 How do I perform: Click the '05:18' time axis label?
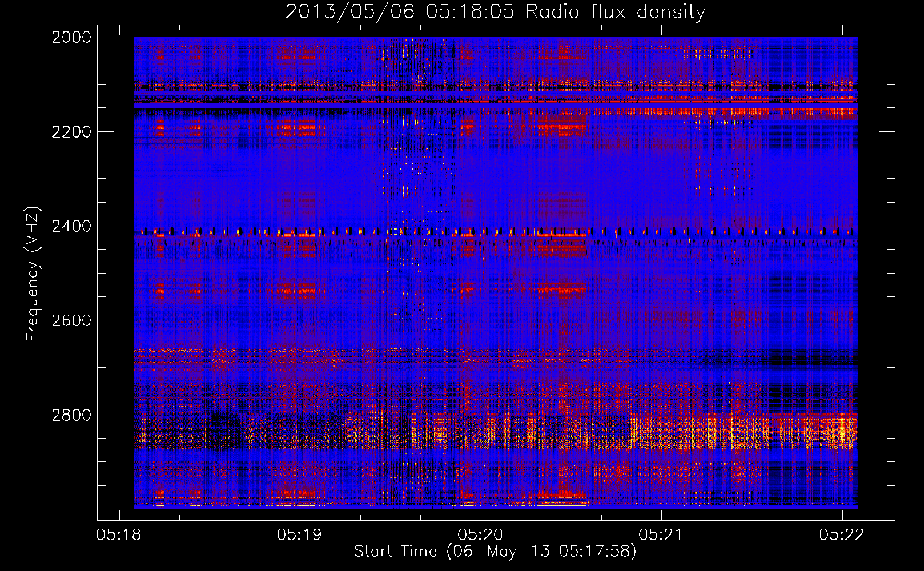point(119,534)
